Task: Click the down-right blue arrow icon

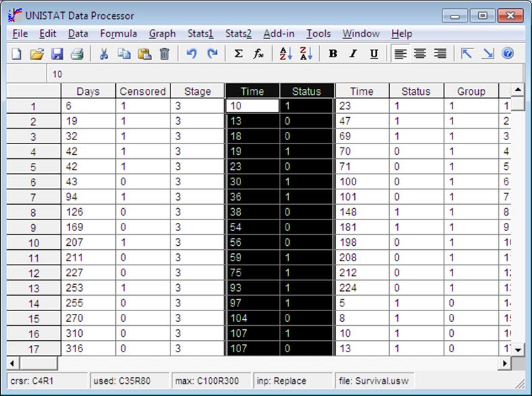Action: tap(488, 54)
